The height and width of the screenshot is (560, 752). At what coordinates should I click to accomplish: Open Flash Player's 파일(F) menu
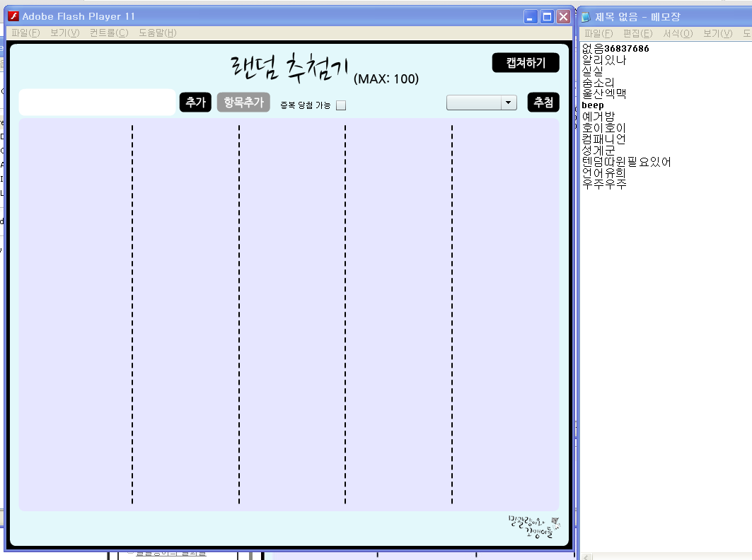25,33
